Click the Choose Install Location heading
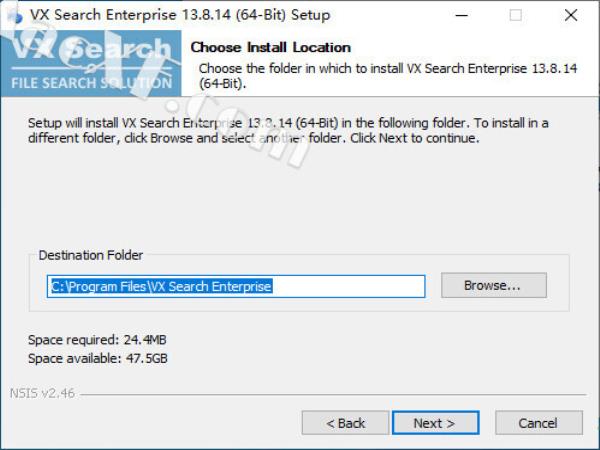 click(271, 47)
